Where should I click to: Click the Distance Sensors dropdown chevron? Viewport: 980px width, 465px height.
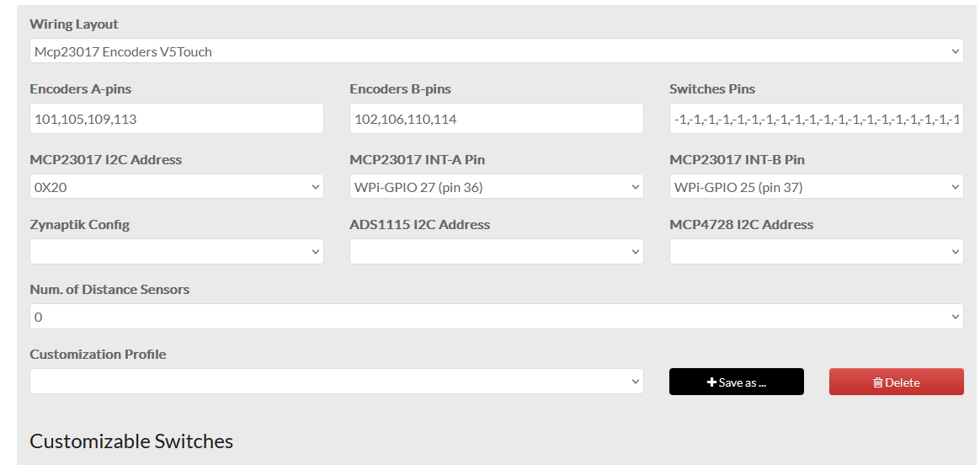[x=956, y=317]
